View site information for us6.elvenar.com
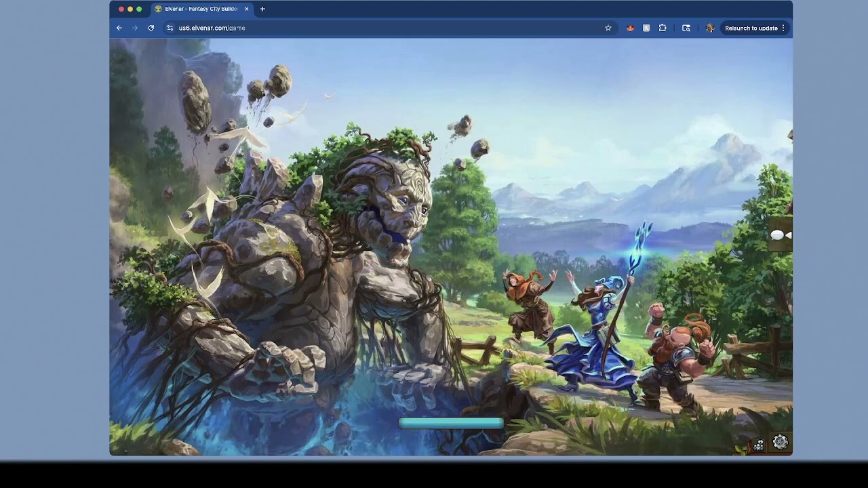The height and width of the screenshot is (488, 868). pos(170,28)
